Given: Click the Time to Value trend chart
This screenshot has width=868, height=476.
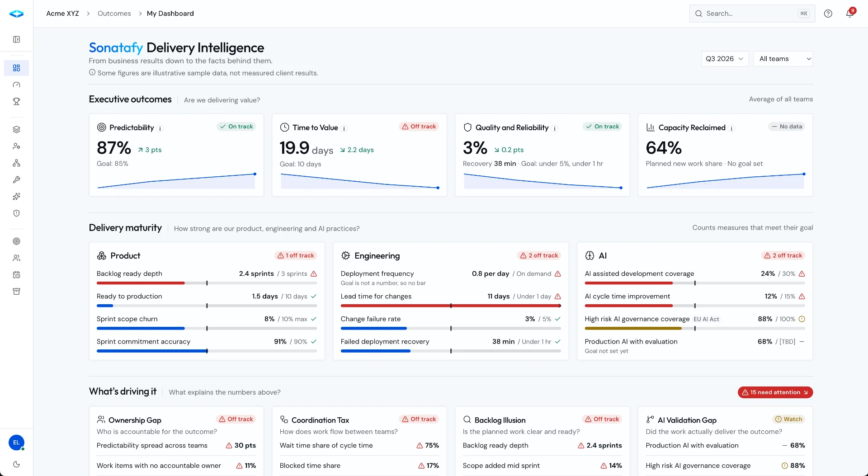Looking at the screenshot, I should 359,181.
